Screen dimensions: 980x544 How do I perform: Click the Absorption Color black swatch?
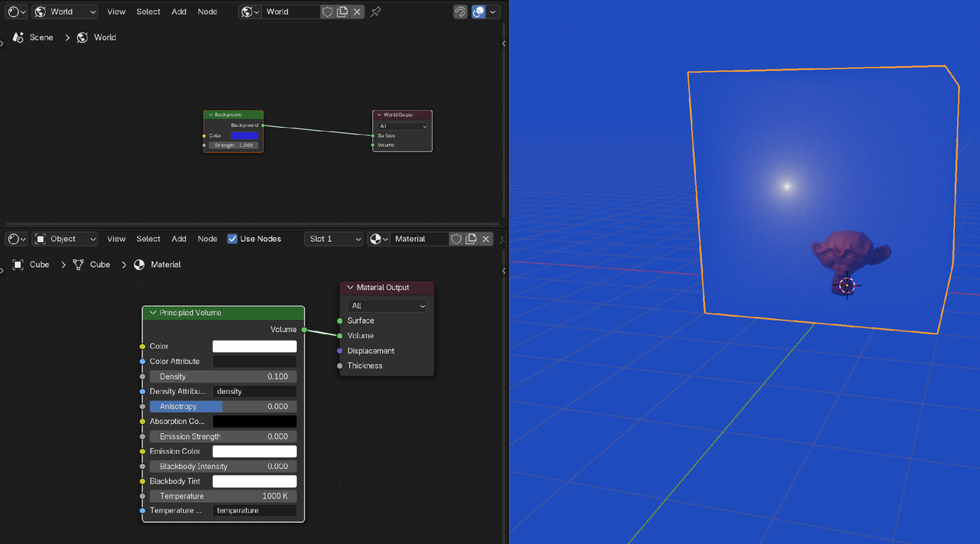click(x=254, y=422)
